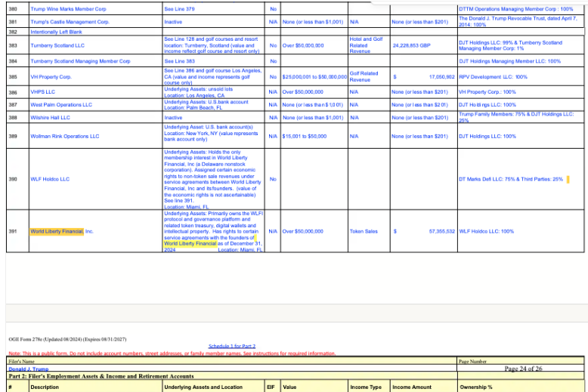Screen dimensions: 588x392
Task: Select the $15,001 to $50,000 value
Action: (304, 136)
